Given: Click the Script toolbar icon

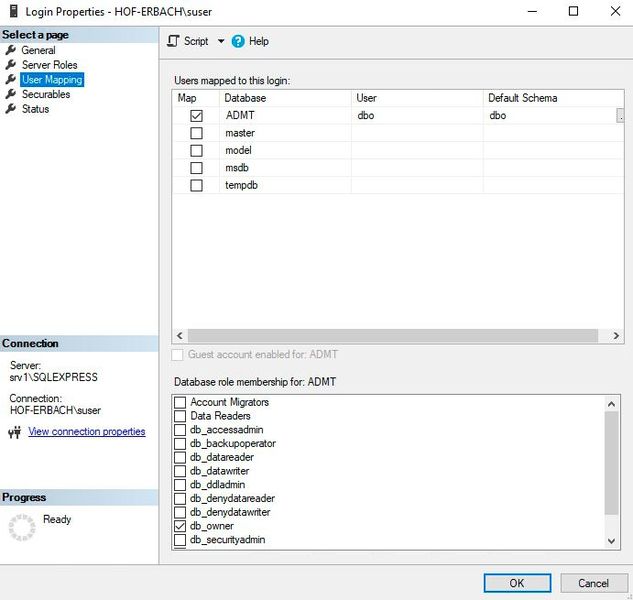Looking at the screenshot, I should click(x=173, y=41).
